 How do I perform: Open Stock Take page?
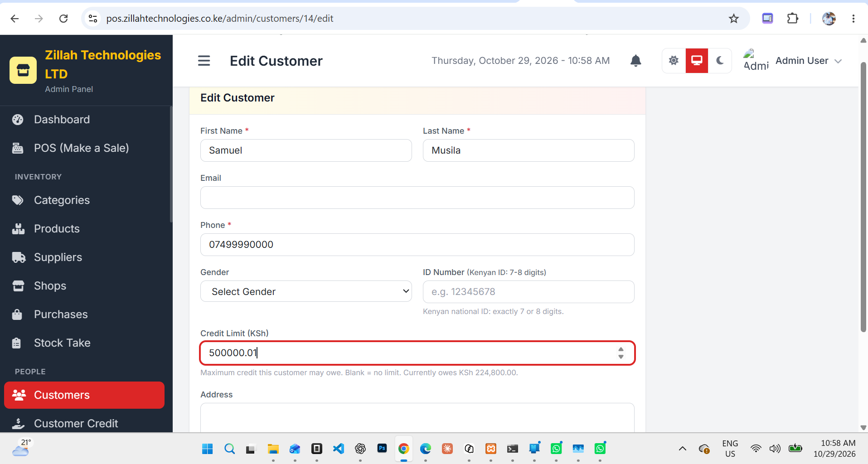(x=84, y=343)
